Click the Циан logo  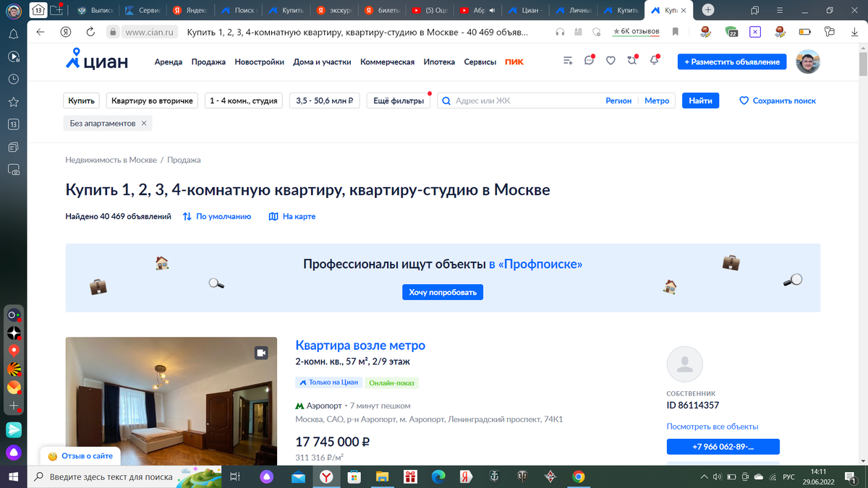coord(95,61)
